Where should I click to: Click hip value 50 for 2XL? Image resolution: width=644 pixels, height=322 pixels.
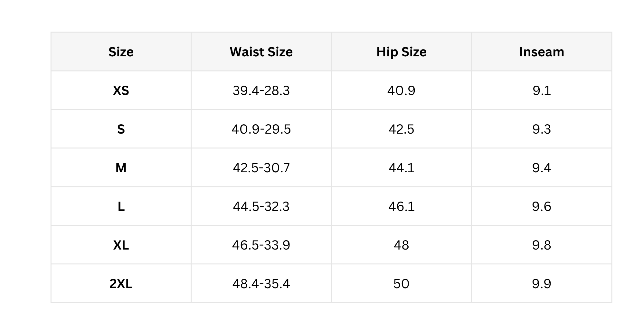click(x=402, y=284)
